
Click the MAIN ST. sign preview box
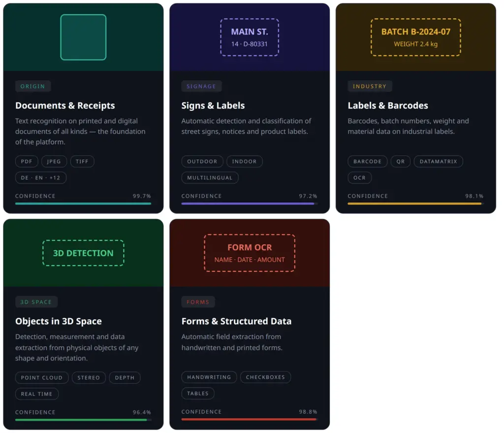(250, 37)
